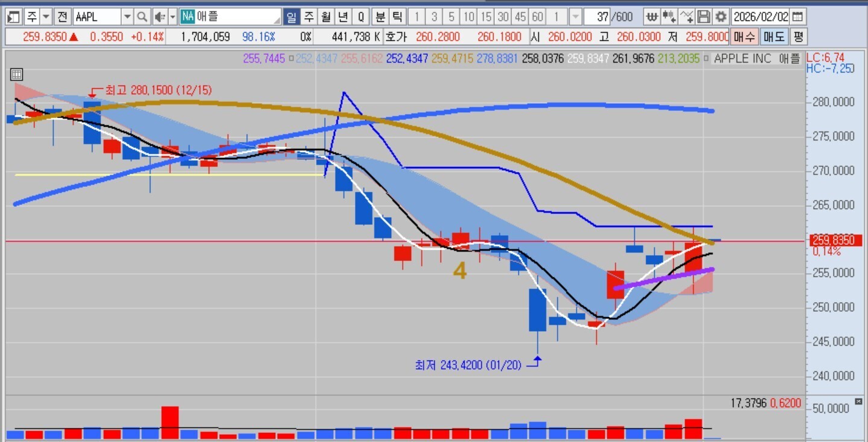868x442 pixels.
Task: Select the 30 interval button
Action: pyautogui.click(x=503, y=16)
